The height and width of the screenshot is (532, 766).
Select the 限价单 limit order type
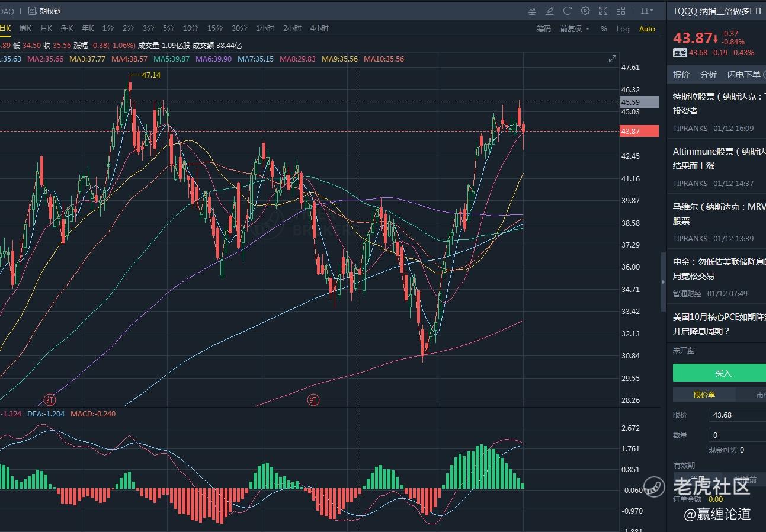pos(704,395)
